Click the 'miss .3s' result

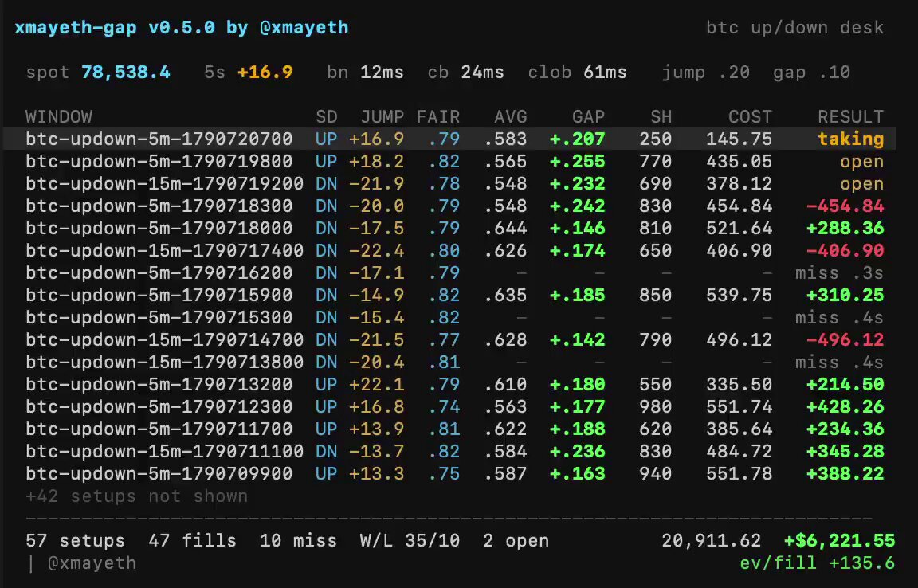[839, 273]
